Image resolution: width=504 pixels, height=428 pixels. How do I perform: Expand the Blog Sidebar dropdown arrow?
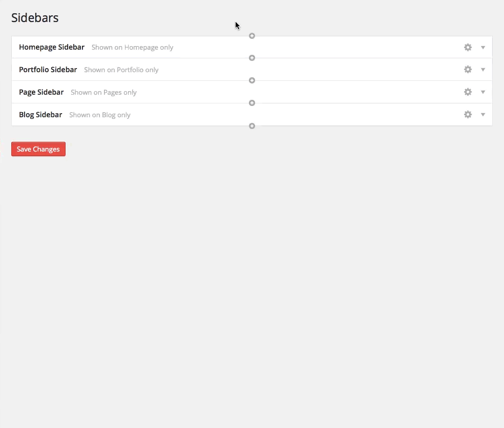[483, 115]
